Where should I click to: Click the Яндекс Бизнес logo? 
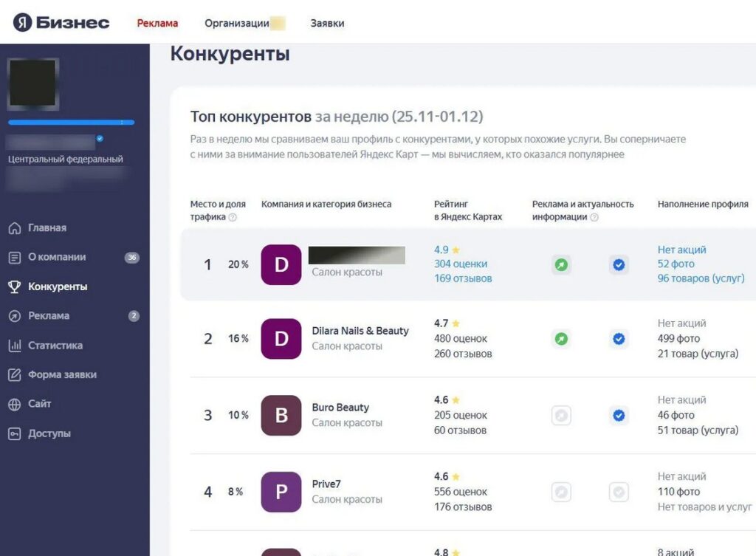click(61, 22)
